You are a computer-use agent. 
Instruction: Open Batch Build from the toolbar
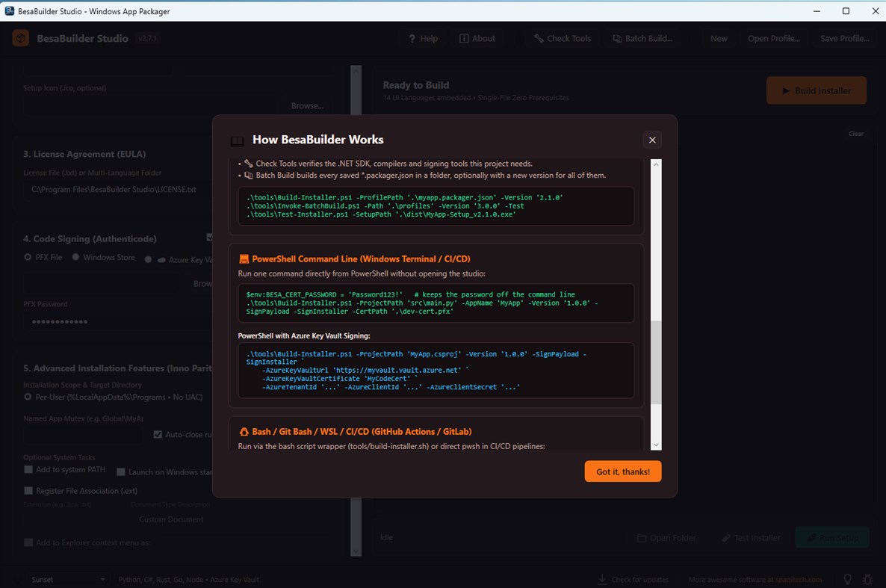coord(643,38)
